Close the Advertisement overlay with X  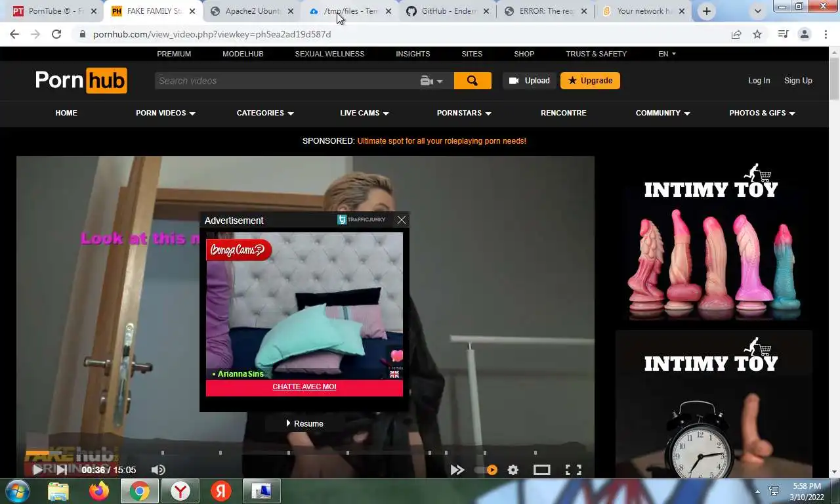[402, 220]
